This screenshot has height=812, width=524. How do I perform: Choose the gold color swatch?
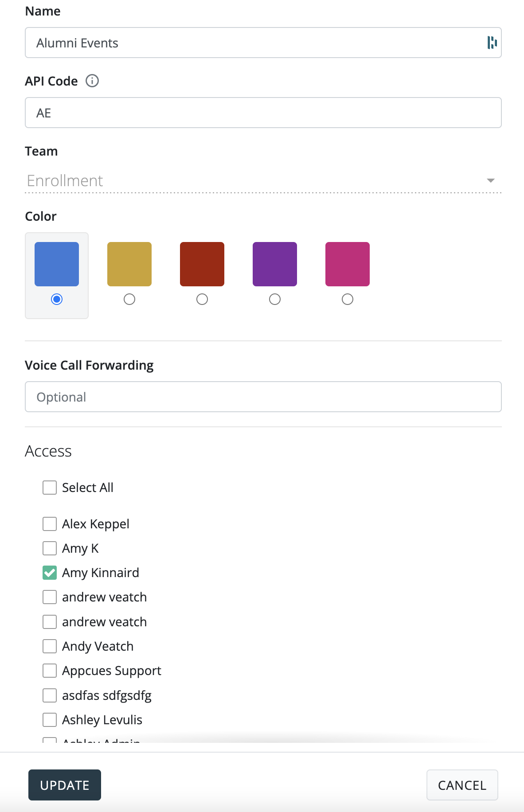pos(129,264)
